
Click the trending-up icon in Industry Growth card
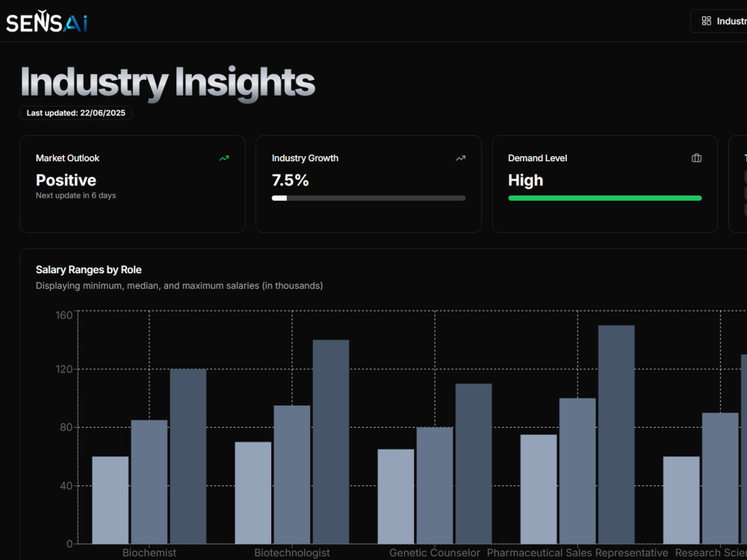[460, 158]
